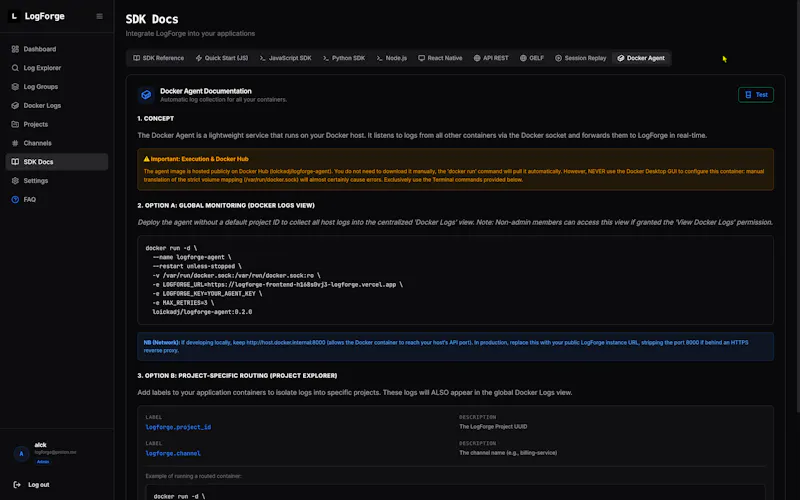The height and width of the screenshot is (500, 800).
Task: Click the Channels hash icon
Action: click(x=15, y=143)
